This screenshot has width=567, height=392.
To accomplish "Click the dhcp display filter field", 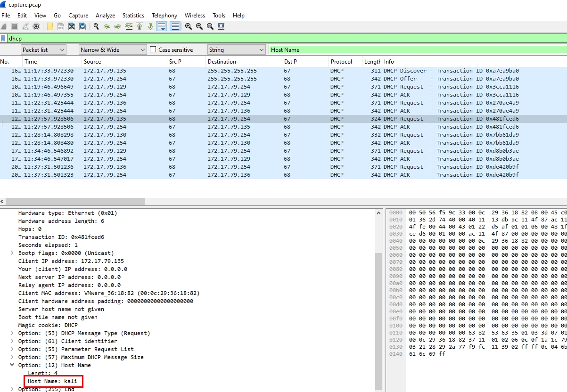I will (x=283, y=38).
